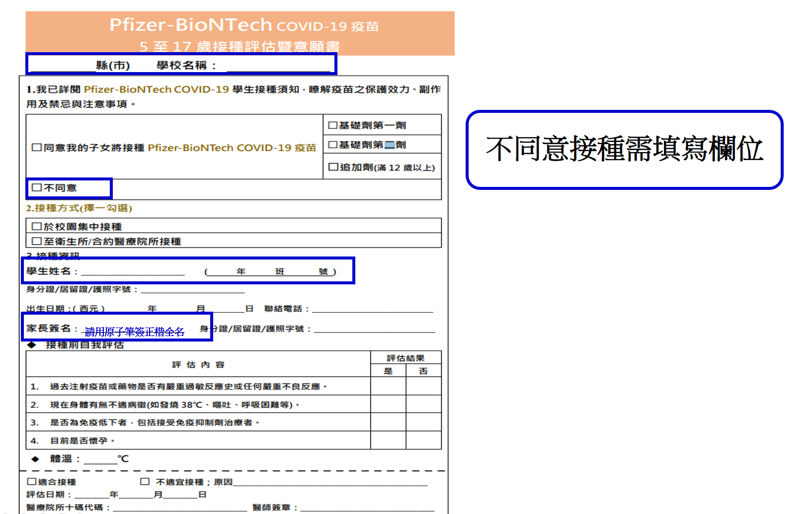Check the 不適宜接種 checkbox
812x514 pixels.
click(x=145, y=482)
